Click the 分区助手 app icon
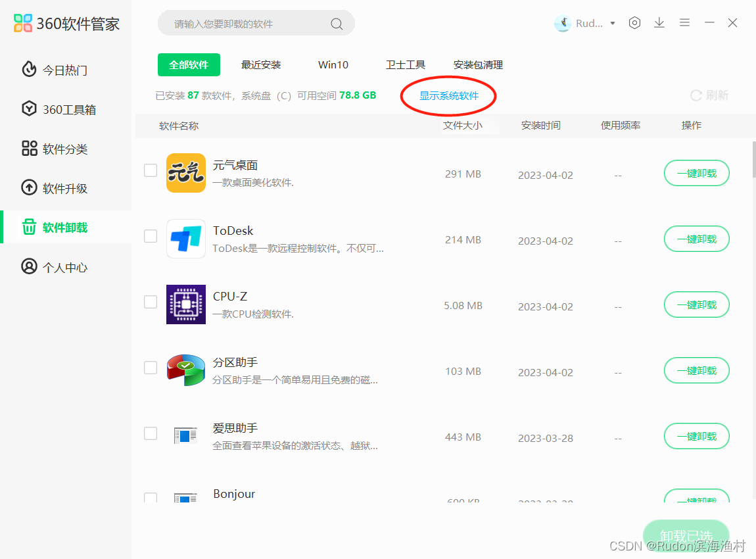Viewport: 756px width, 559px height. 186,370
